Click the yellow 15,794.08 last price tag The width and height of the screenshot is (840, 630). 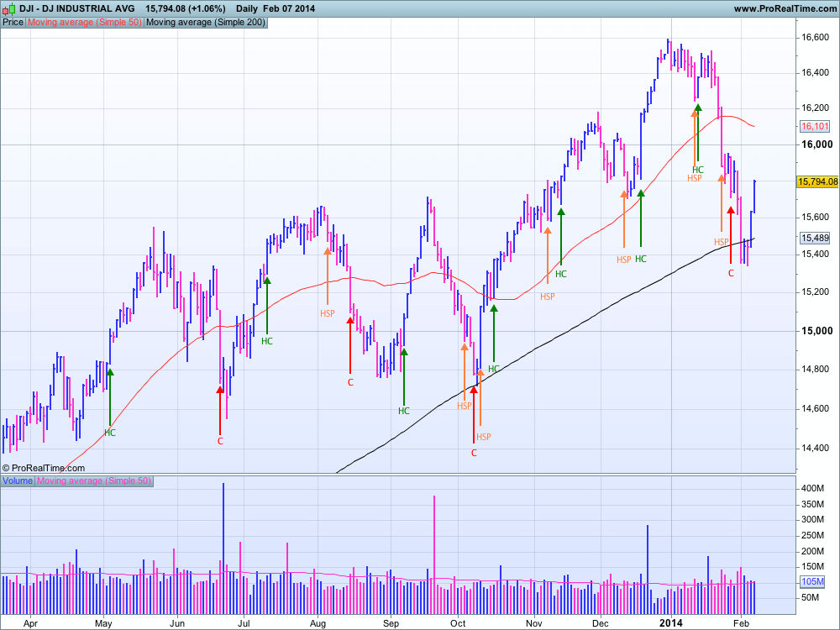[817, 181]
